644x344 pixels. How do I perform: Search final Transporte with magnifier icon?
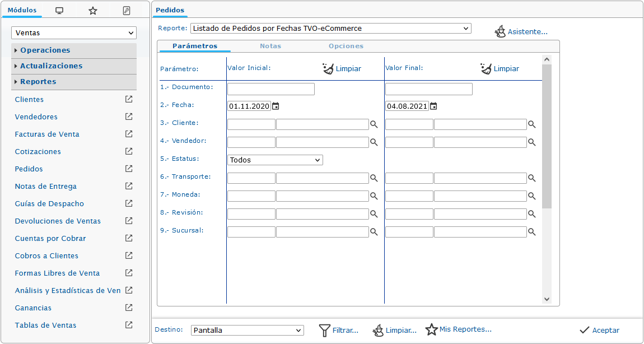click(531, 178)
